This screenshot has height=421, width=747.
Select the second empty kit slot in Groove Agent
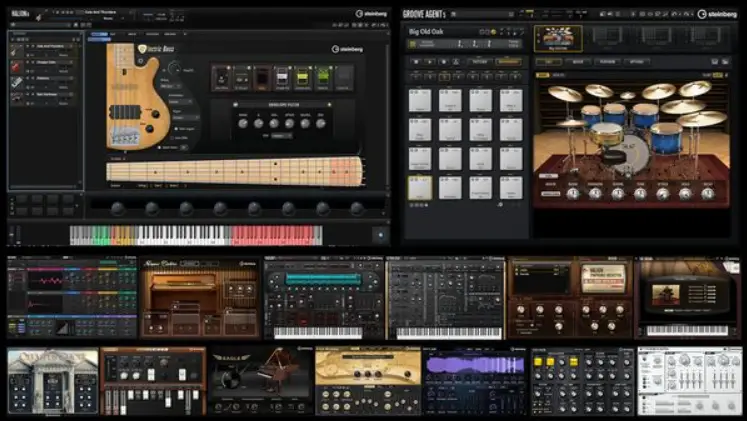point(656,37)
